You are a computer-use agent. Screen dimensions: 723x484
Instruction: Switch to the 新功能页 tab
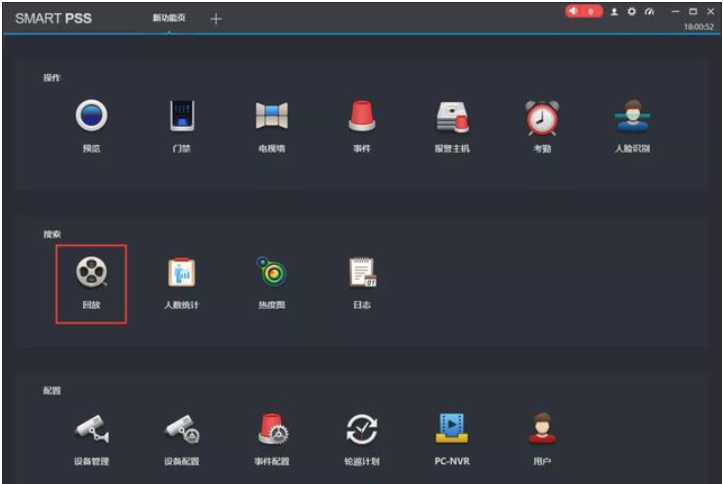click(169, 18)
